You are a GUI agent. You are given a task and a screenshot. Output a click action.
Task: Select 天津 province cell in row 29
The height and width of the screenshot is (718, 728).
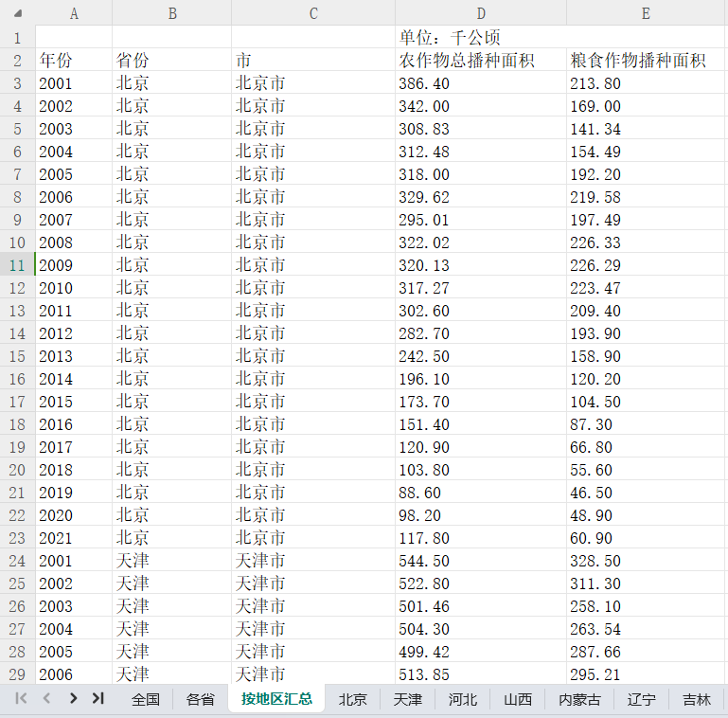[171, 673]
